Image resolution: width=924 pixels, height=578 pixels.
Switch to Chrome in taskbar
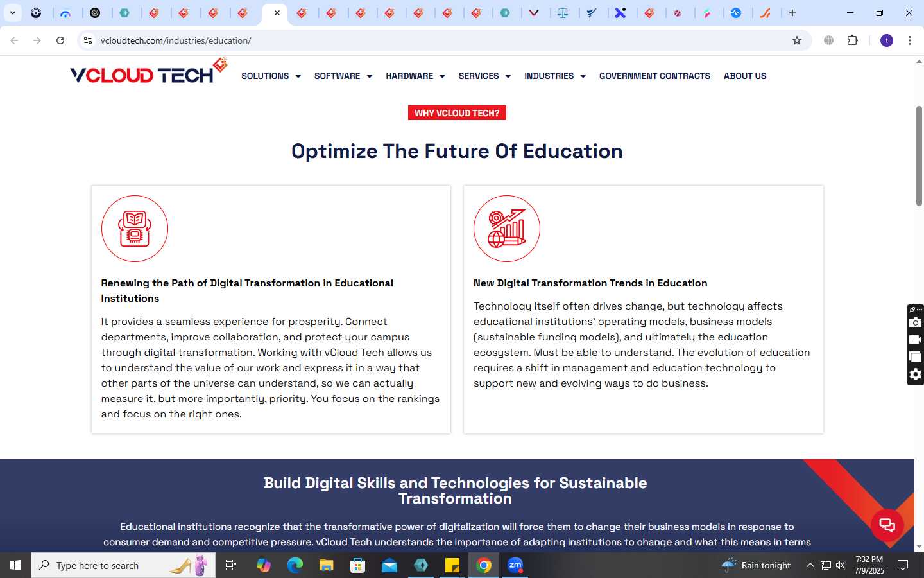484,565
